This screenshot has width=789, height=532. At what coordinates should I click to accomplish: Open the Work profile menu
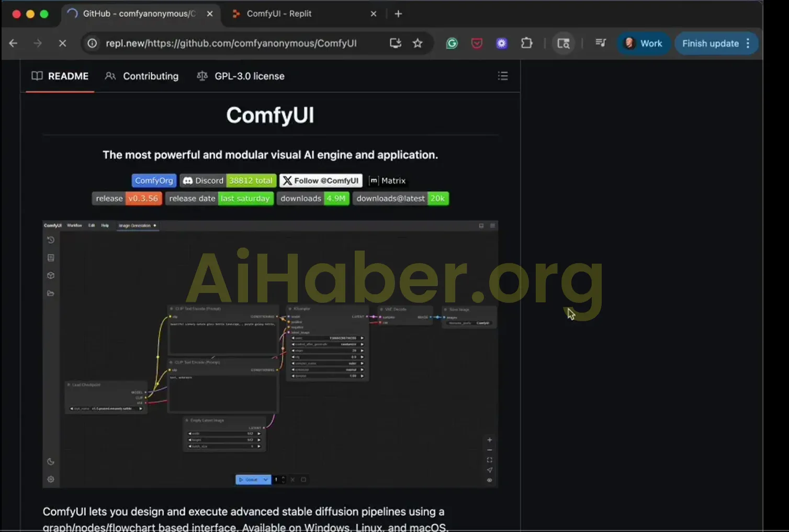coord(644,43)
